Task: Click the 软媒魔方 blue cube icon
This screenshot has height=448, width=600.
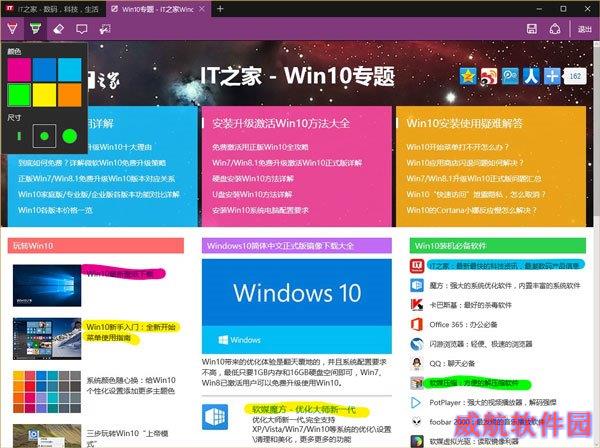Action: click(x=215, y=417)
